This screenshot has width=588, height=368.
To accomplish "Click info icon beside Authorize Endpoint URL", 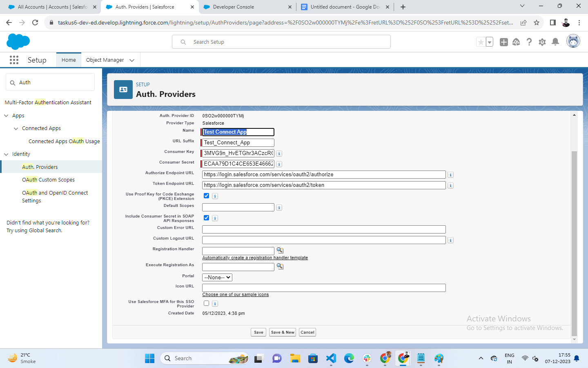I will pyautogui.click(x=451, y=175).
